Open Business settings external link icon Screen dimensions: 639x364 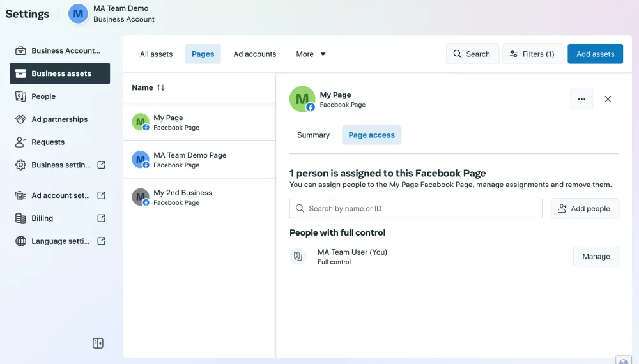[101, 165]
